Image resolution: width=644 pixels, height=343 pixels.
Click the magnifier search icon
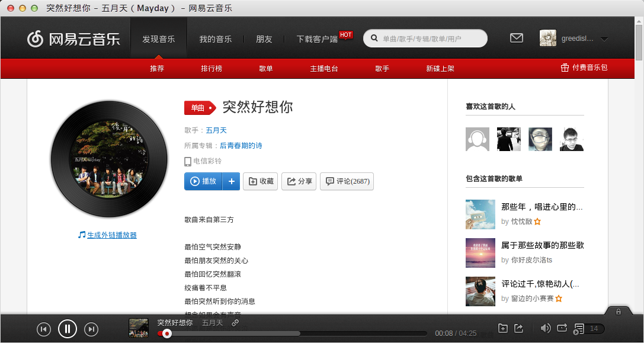coord(374,38)
